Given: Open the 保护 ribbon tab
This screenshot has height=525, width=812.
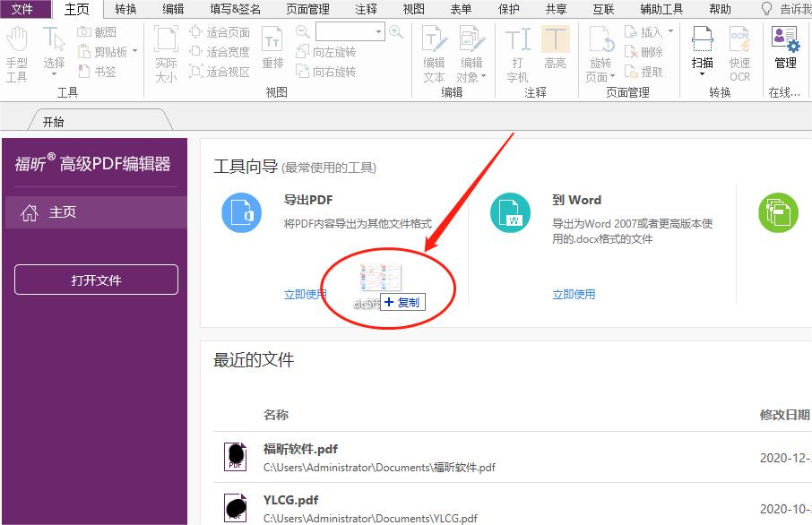Looking at the screenshot, I should (x=508, y=9).
